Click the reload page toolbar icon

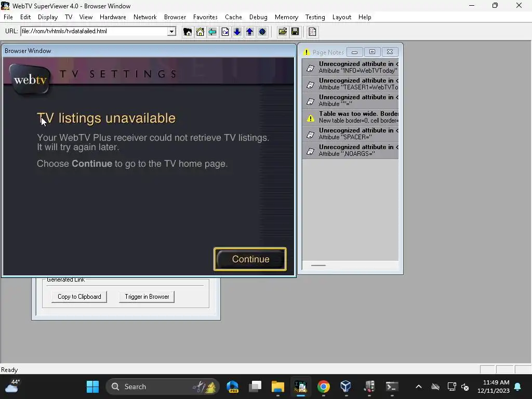[225, 32]
